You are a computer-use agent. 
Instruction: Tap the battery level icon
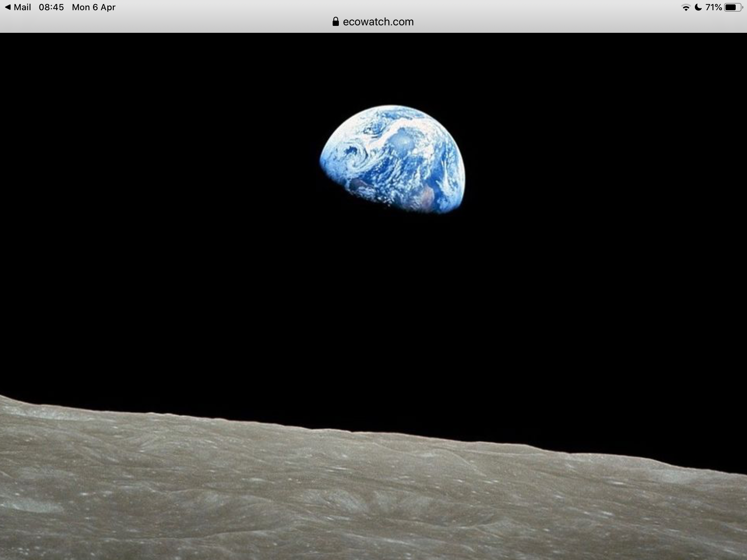[732, 7]
